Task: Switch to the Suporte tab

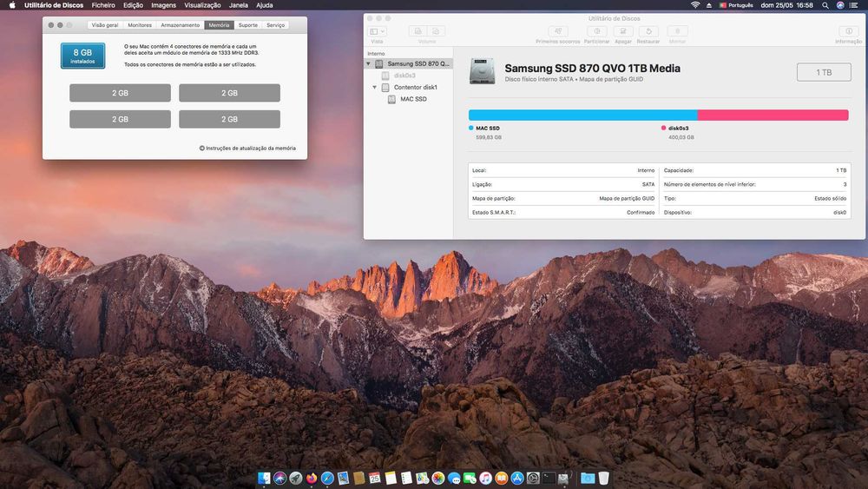Action: [248, 25]
